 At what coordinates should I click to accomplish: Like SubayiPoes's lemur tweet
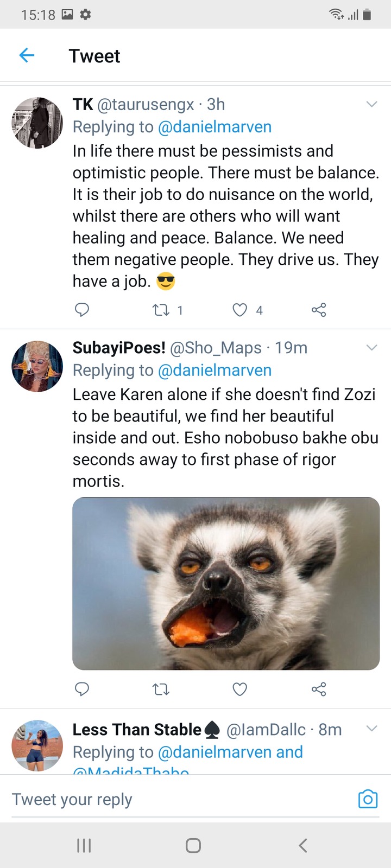(239, 689)
